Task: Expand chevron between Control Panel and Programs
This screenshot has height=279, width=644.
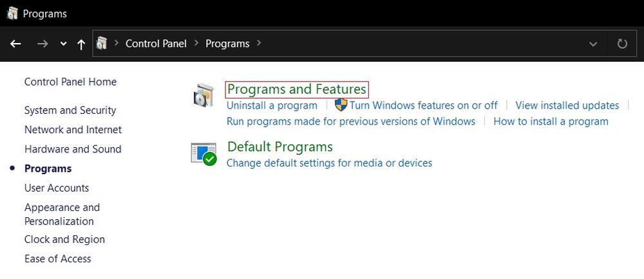Action: click(196, 42)
